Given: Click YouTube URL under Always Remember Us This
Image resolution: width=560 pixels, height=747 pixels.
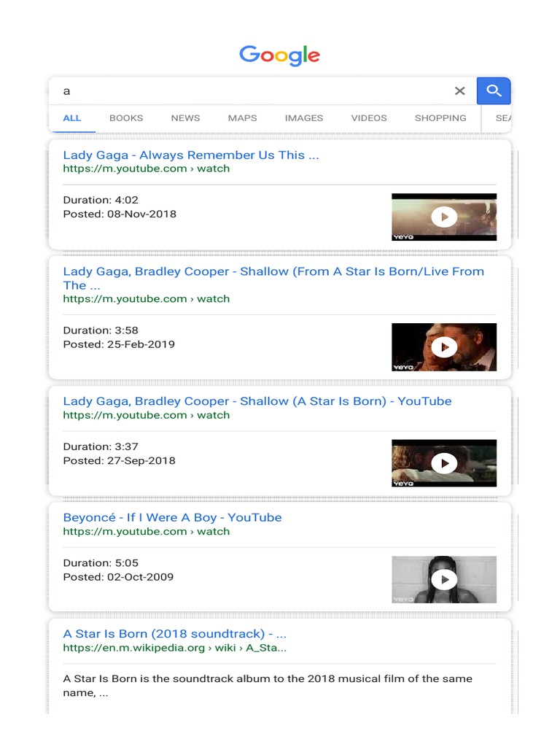Looking at the screenshot, I should (146, 169).
